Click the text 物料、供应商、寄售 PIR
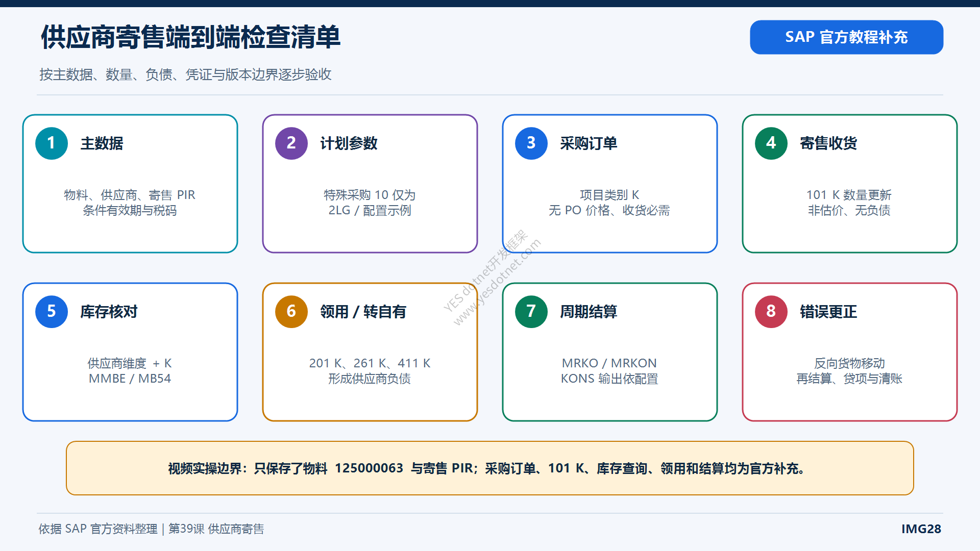 130,195
